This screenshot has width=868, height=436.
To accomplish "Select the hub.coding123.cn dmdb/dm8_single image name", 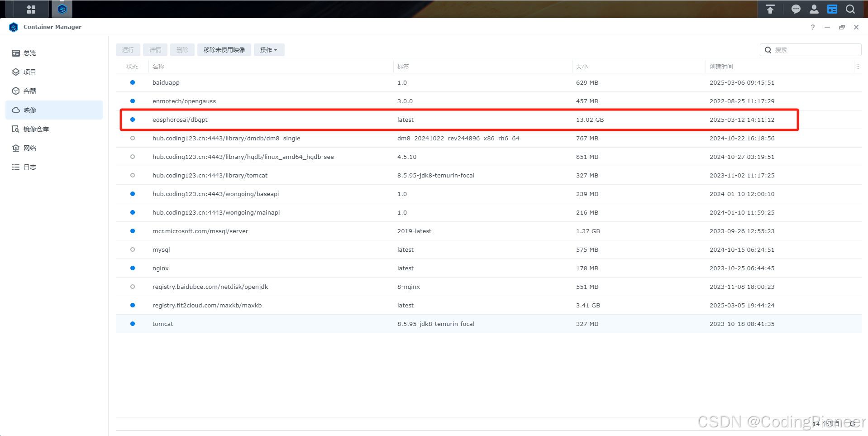I will pyautogui.click(x=226, y=138).
